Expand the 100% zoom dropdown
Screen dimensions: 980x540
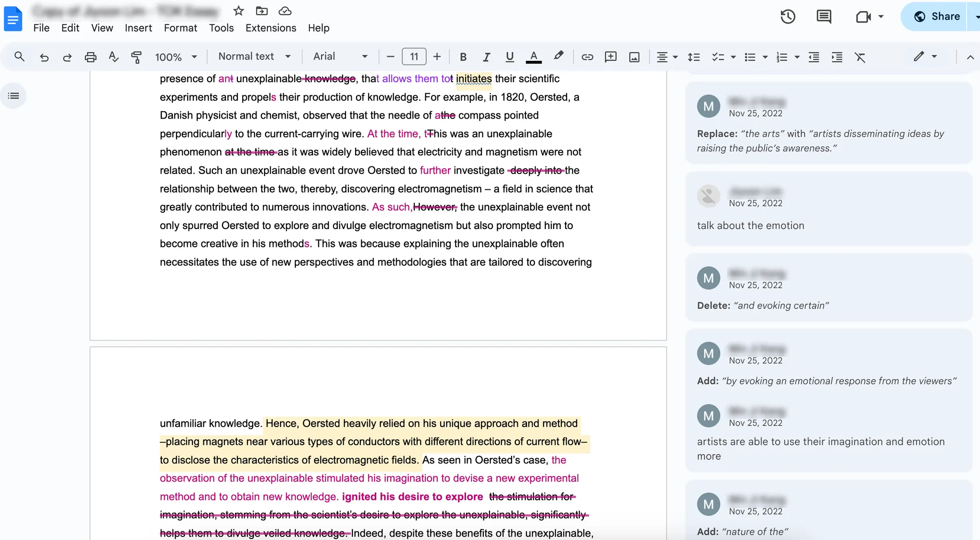(x=176, y=57)
